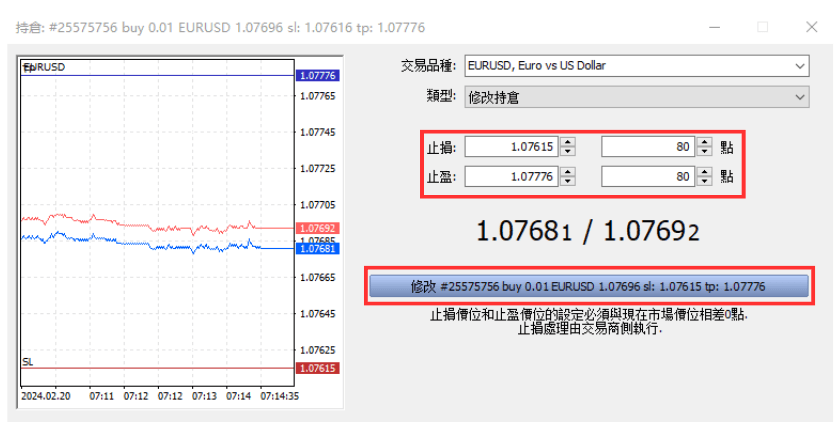This screenshot has width=840, height=436.
Task: Click the stop loss points field
Action: pyautogui.click(x=647, y=147)
